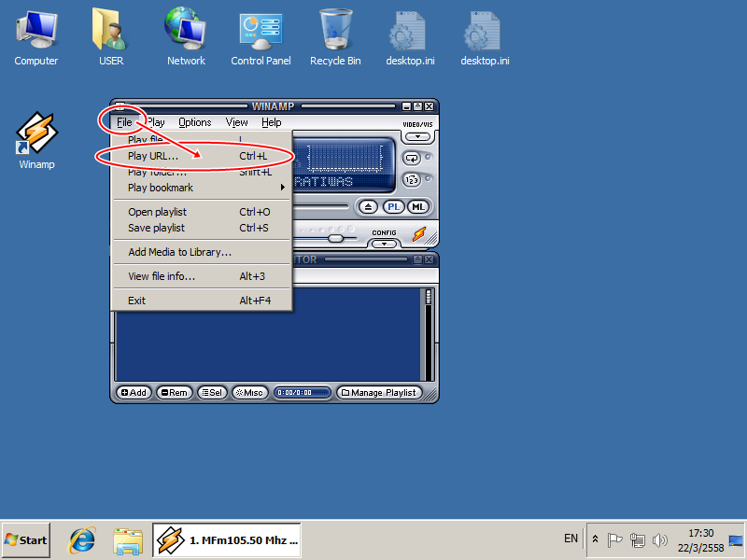Launch Internet Explorer from taskbar

[x=82, y=540]
